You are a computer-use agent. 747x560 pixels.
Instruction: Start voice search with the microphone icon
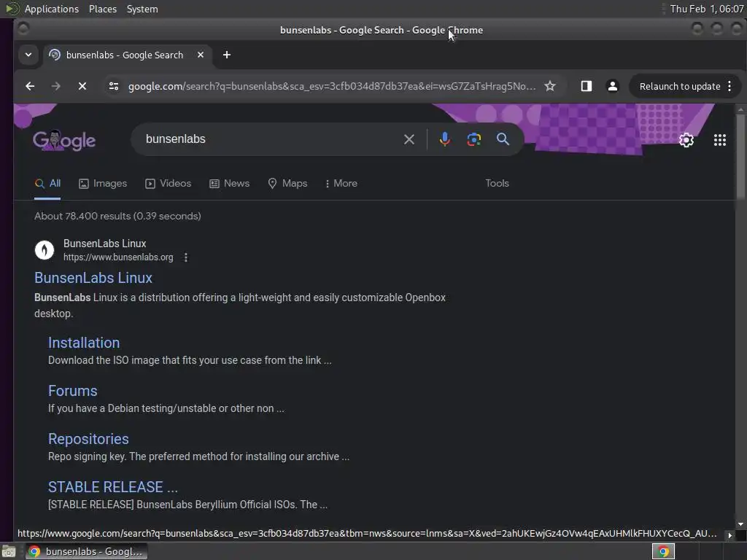pyautogui.click(x=444, y=139)
